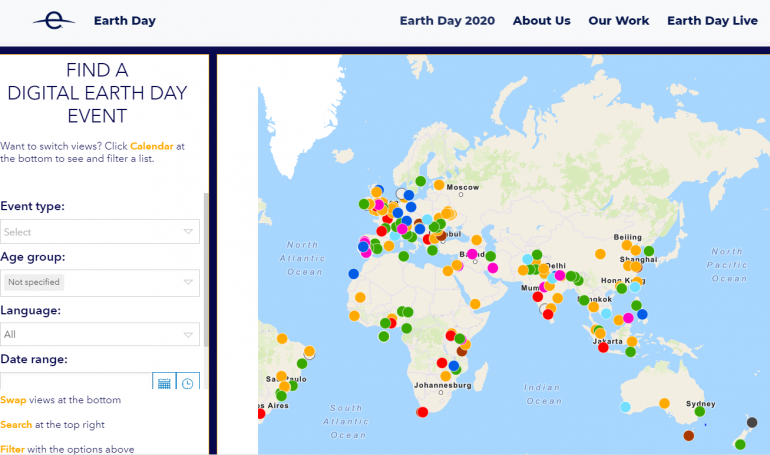Select the orange marker in Egypt
770x455 pixels.
(x=448, y=270)
